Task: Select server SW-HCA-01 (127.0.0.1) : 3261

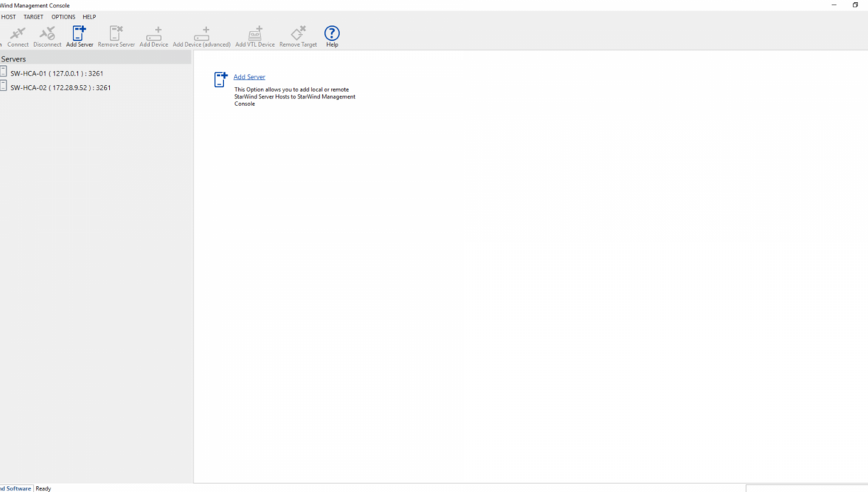Action: point(56,73)
